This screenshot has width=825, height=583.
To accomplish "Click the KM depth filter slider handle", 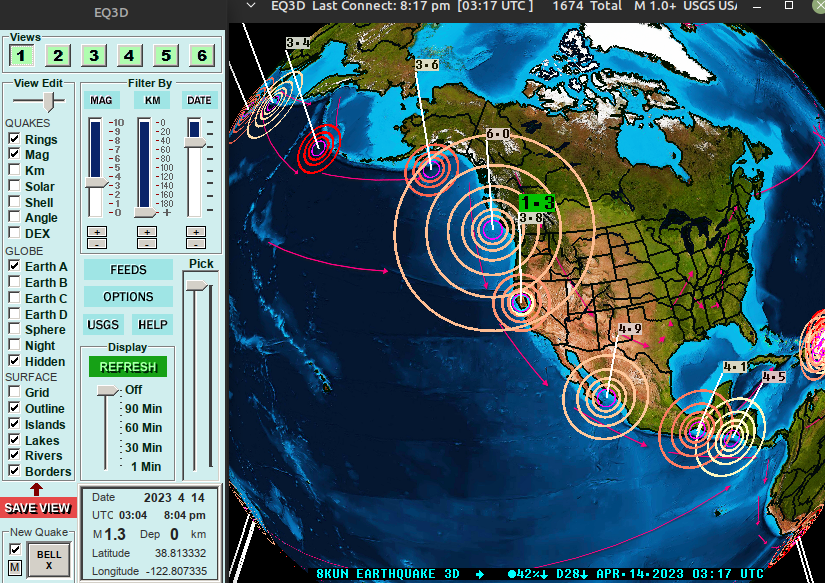I will pyautogui.click(x=145, y=213).
